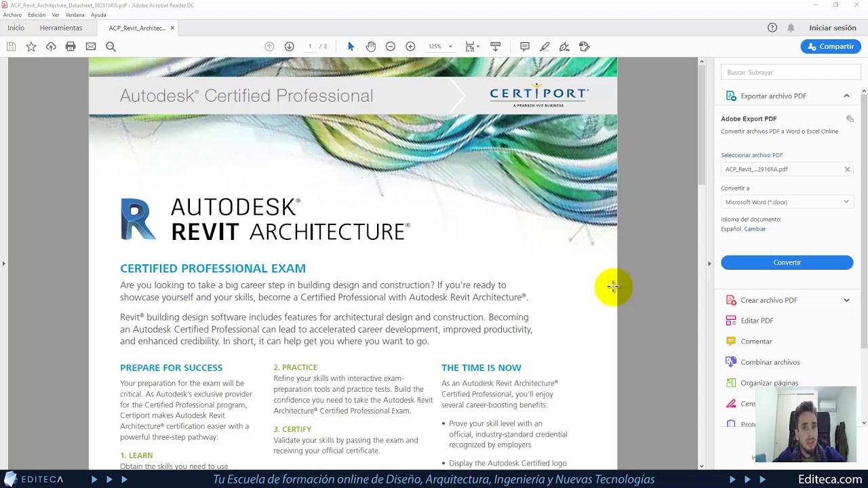Image resolution: width=868 pixels, height=488 pixels.
Task: Click the Seleccionar archivo PDF link
Action: pyautogui.click(x=751, y=155)
